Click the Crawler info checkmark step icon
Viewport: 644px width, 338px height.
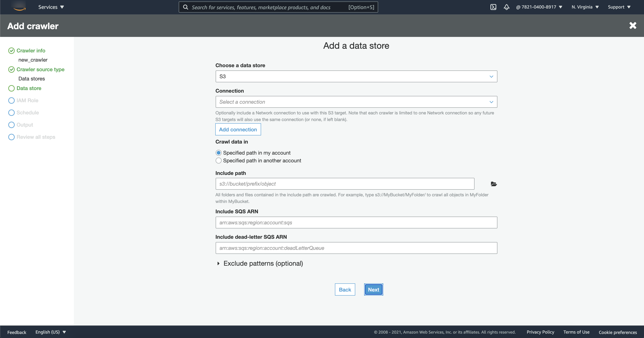click(11, 51)
